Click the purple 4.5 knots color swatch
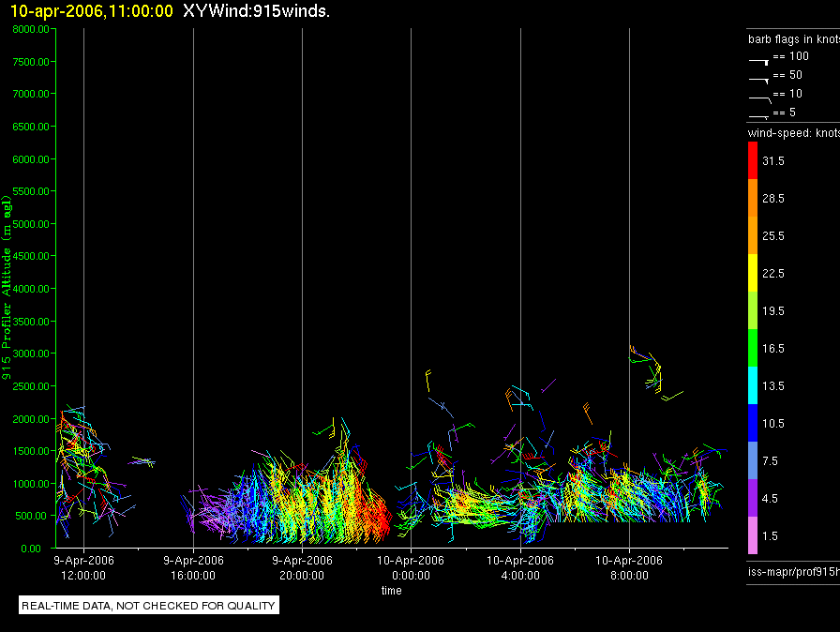Viewport: 840px width, 632px height. (x=753, y=498)
